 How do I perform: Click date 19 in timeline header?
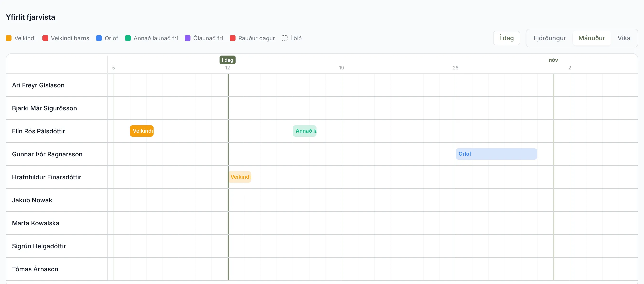[341, 68]
